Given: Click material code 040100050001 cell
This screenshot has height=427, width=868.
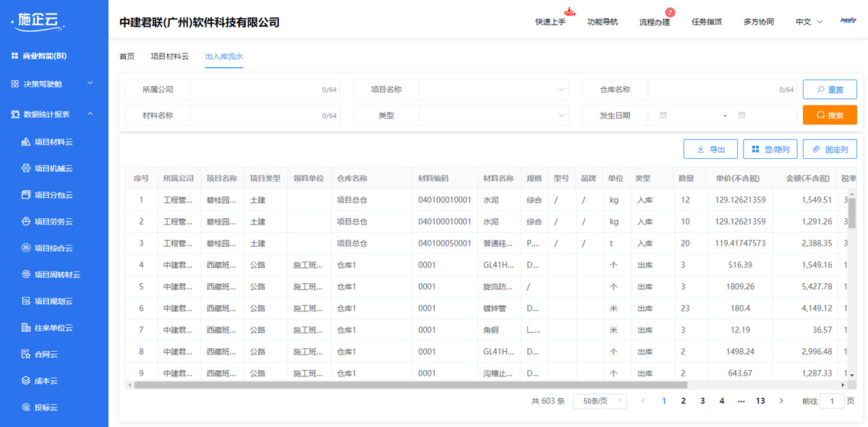Looking at the screenshot, I should point(445,243).
